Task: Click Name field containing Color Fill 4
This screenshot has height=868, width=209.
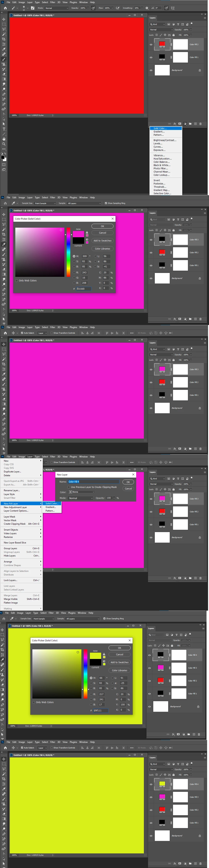Action: tap(93, 482)
